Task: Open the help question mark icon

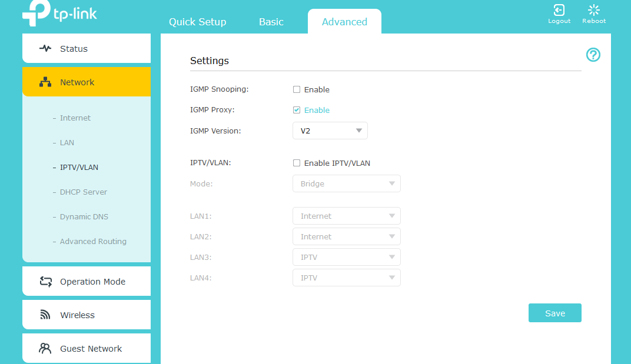Action: pyautogui.click(x=593, y=55)
